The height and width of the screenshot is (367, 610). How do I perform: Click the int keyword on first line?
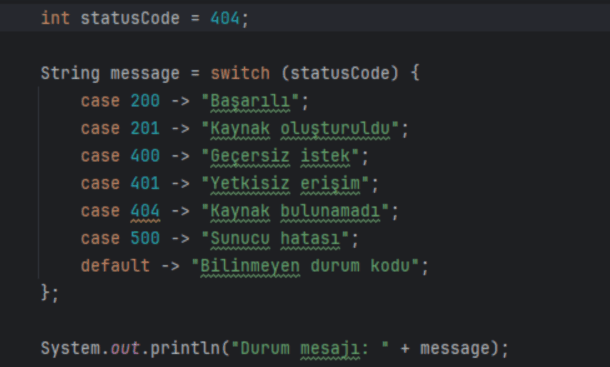(x=55, y=18)
